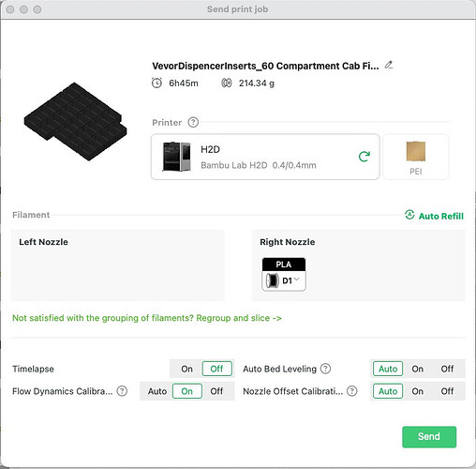This screenshot has height=469, width=476.
Task: Click the black model preview thumbnail
Action: pyautogui.click(x=76, y=122)
